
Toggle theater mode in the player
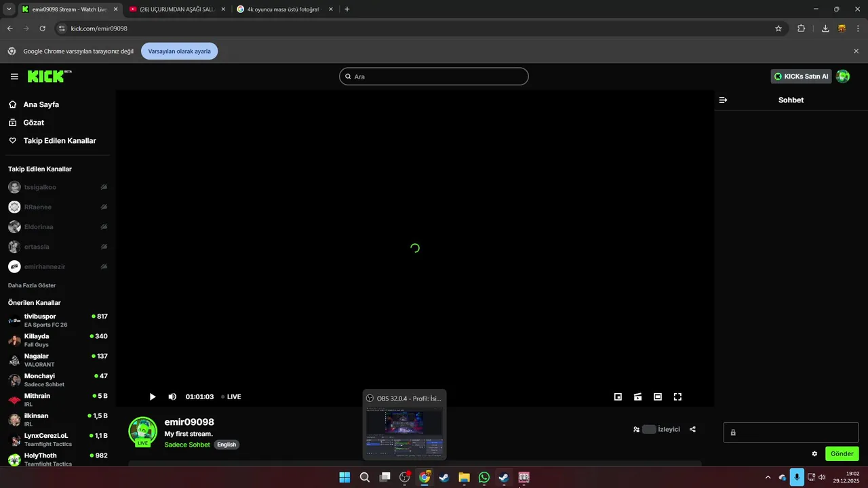tap(658, 396)
